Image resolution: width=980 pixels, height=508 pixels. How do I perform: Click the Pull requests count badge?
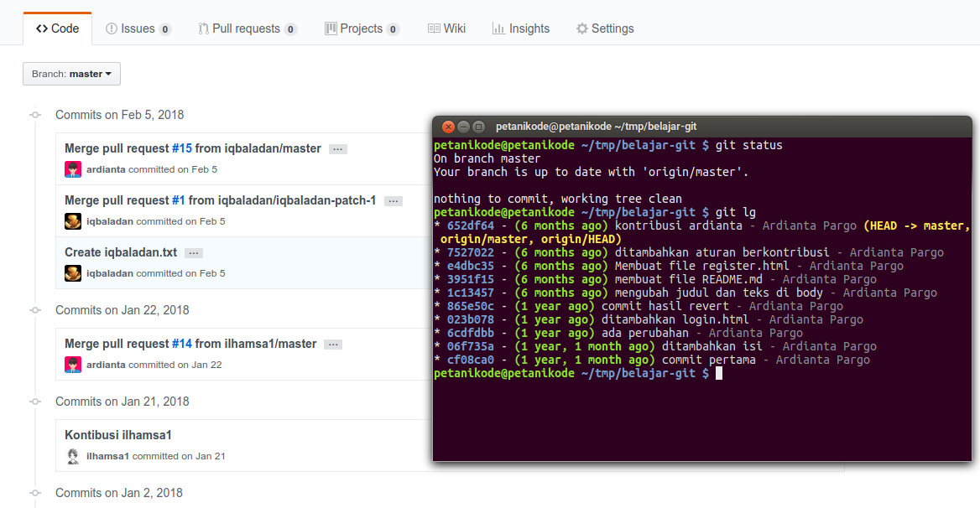click(290, 29)
